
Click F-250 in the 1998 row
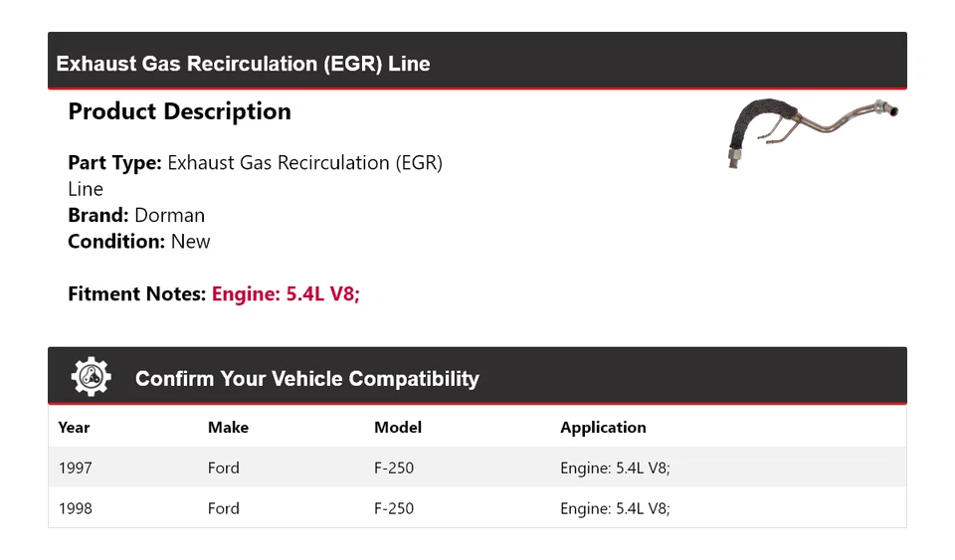[x=394, y=508]
